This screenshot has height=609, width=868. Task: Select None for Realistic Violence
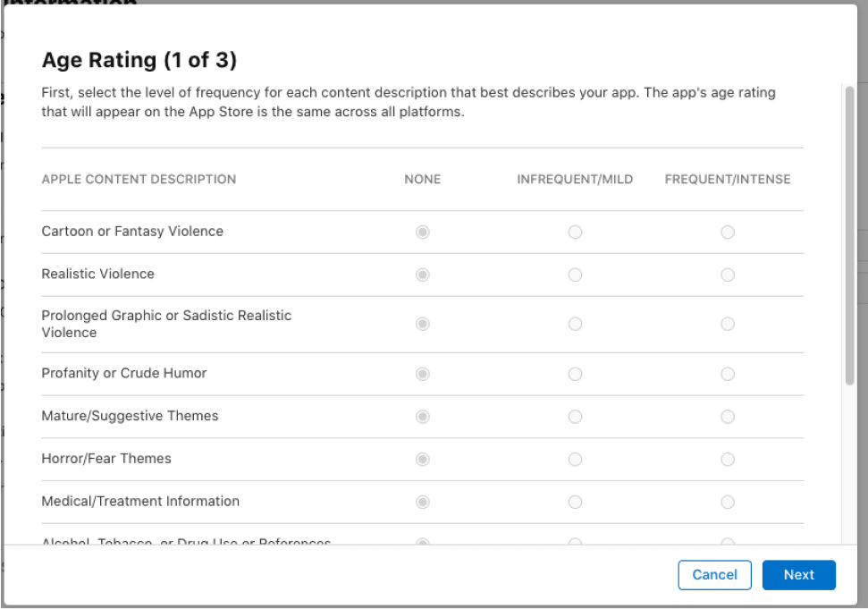pyautogui.click(x=422, y=275)
